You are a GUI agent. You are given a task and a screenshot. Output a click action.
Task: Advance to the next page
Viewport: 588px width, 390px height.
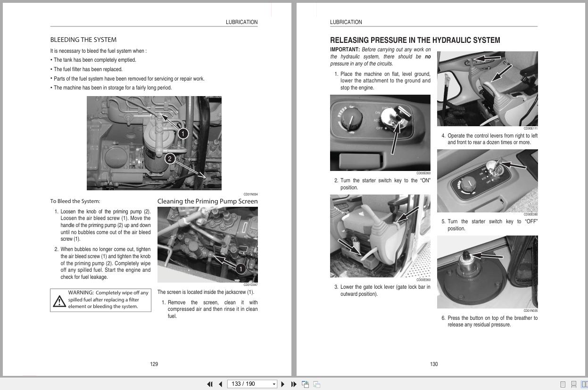[283, 384]
